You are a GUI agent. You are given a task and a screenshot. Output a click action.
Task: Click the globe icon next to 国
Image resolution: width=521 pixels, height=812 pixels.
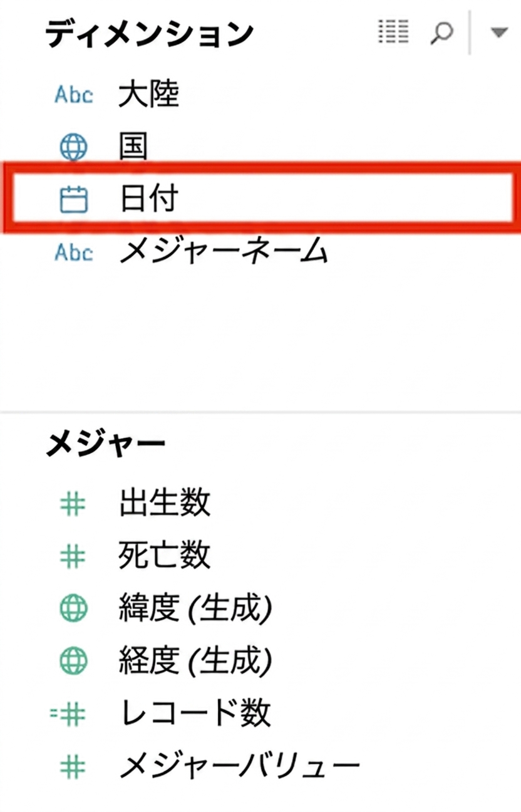74,148
